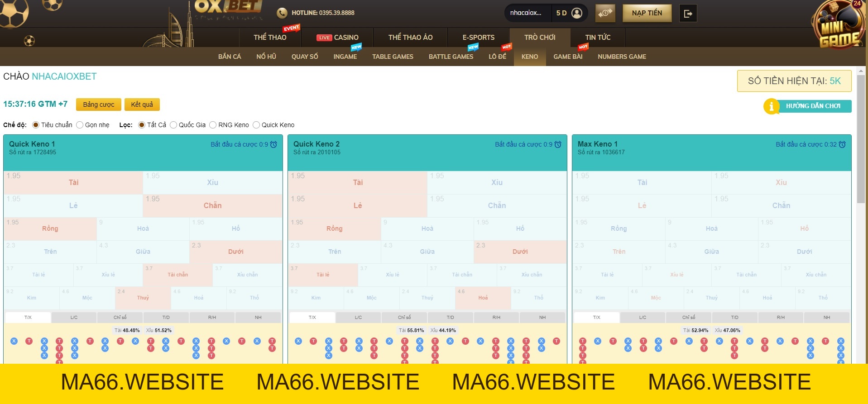Screen dimensions: 868x404
Task: Switch to NH tab in Max Keno 1
Action: 827,318
